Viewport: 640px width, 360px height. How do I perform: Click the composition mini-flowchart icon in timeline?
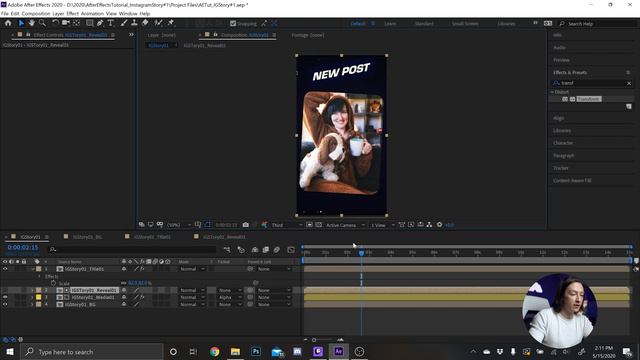[x=227, y=249]
